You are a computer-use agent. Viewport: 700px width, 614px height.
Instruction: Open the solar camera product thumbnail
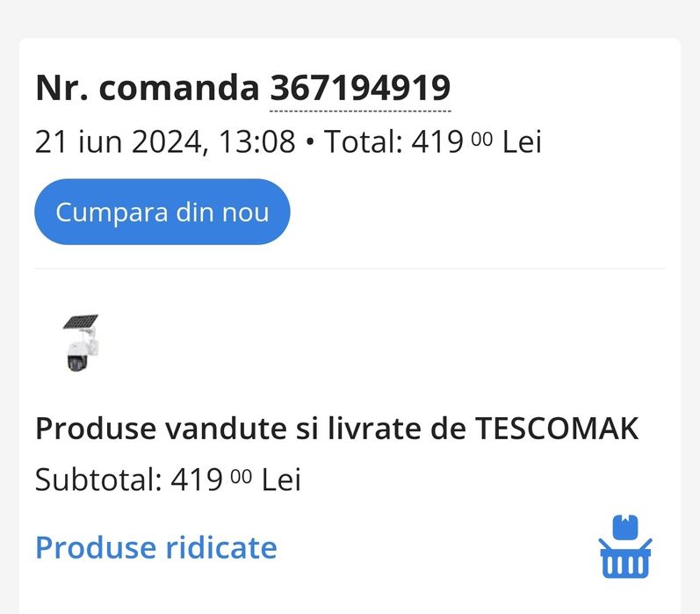click(81, 343)
